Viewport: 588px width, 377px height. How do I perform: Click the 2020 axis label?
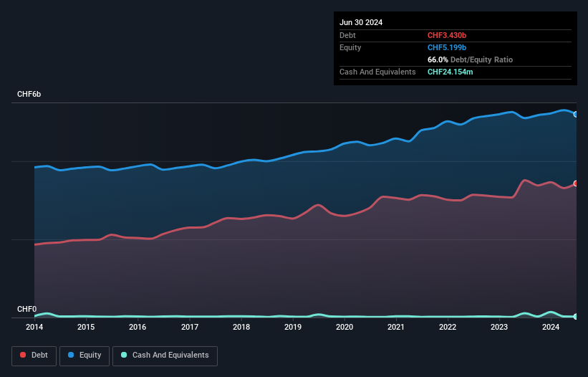(x=344, y=327)
